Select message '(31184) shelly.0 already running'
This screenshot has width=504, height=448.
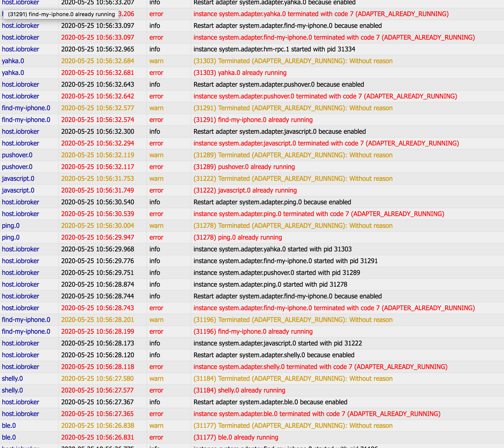[x=239, y=390]
